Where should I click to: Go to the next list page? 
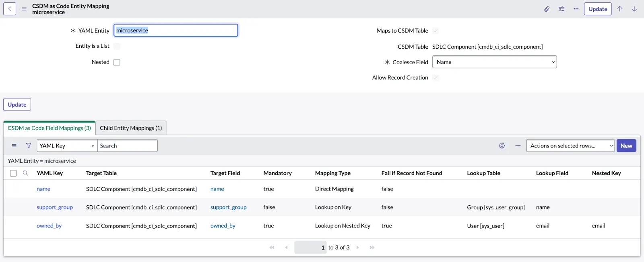(x=357, y=248)
